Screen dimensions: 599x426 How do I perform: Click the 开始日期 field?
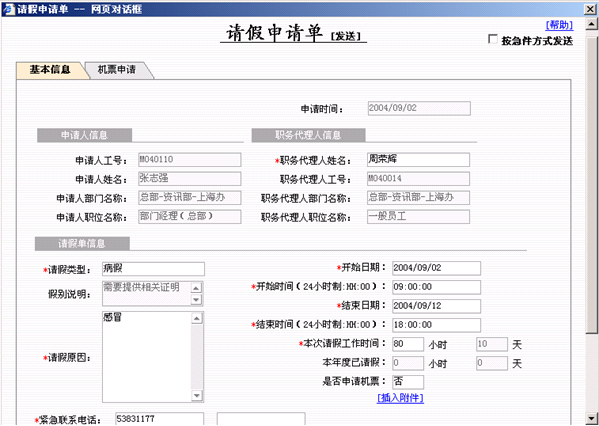[x=436, y=268]
